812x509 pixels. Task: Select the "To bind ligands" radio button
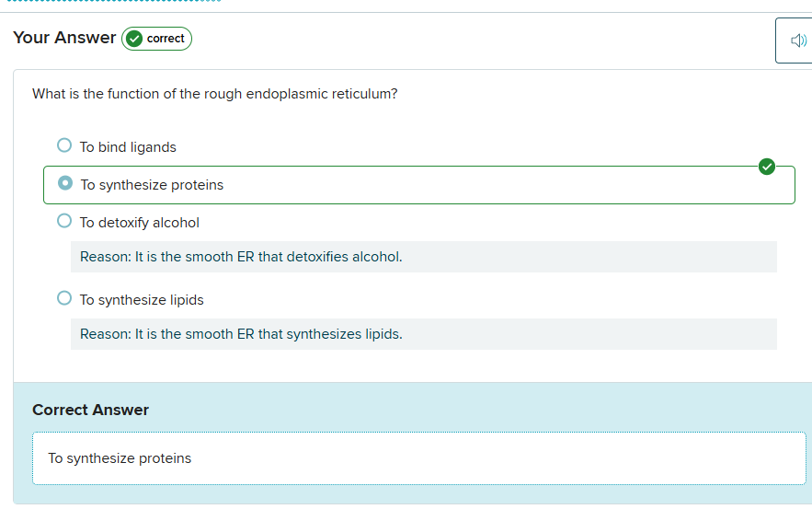64,145
